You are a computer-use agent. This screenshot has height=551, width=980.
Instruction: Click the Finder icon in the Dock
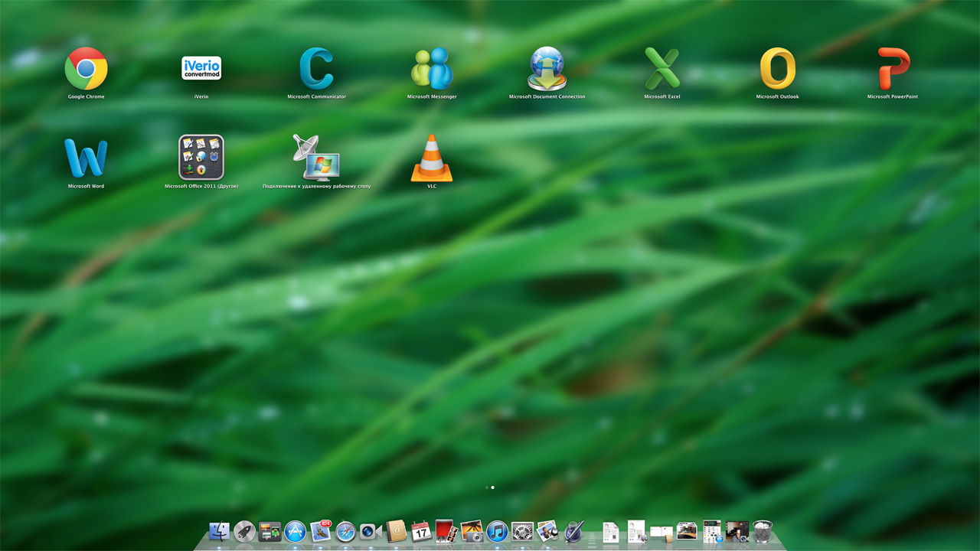pos(220,531)
